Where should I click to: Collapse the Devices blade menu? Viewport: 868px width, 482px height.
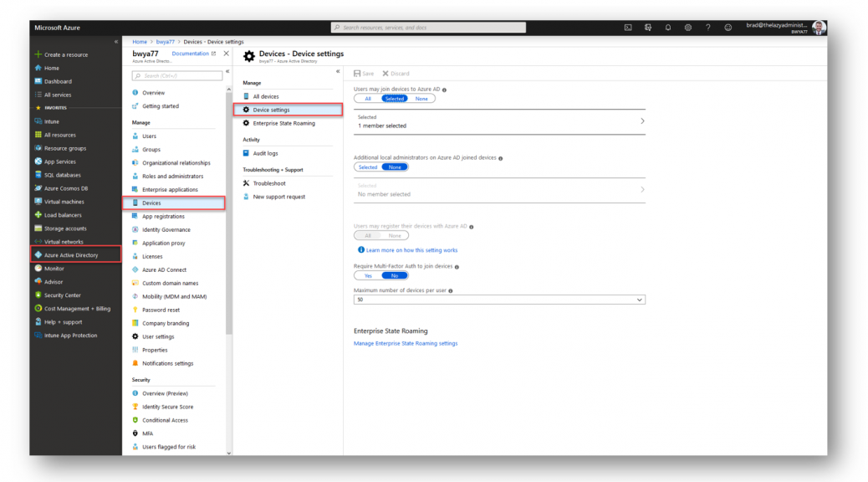[x=338, y=71]
